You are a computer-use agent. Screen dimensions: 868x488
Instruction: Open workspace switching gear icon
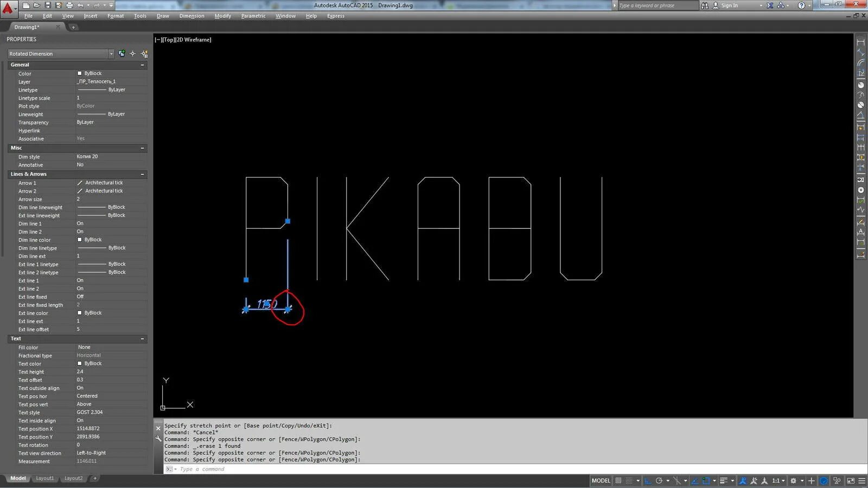pyautogui.click(x=793, y=480)
